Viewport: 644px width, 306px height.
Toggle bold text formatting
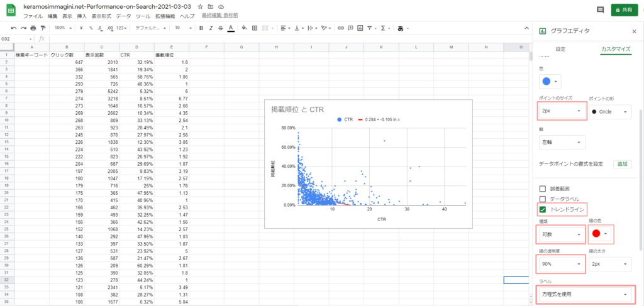(201, 28)
